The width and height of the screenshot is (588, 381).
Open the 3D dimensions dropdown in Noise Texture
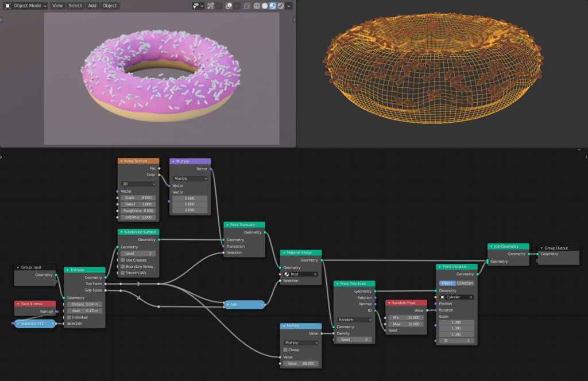pos(138,184)
